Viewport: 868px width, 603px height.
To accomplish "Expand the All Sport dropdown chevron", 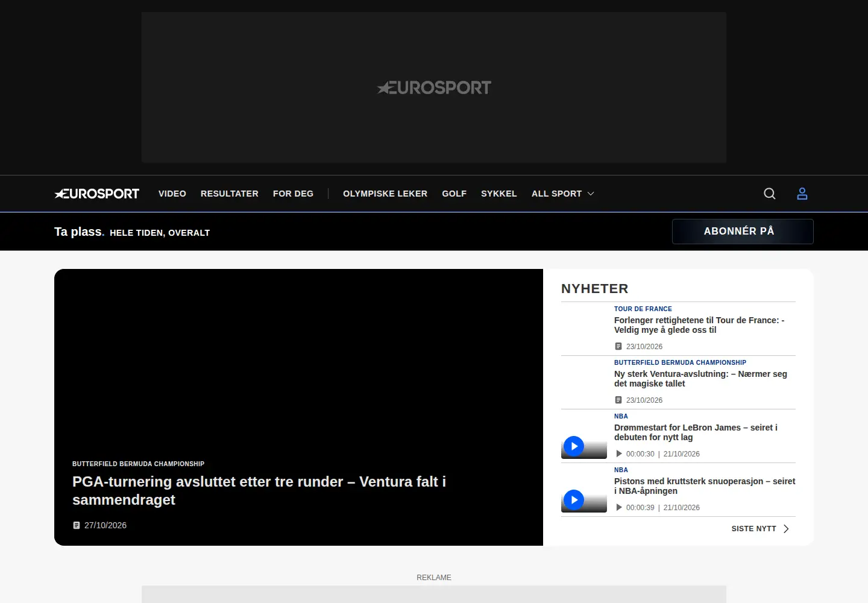I will click(x=591, y=194).
